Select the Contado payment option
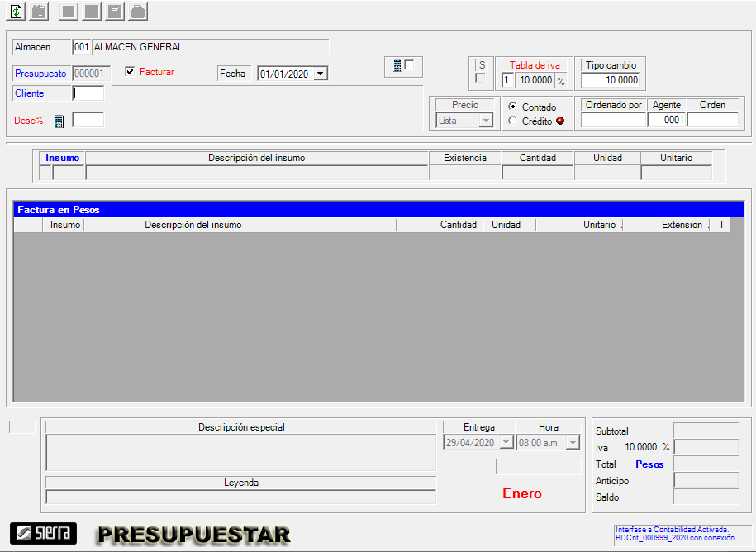This screenshot has width=756, height=552. pyautogui.click(x=513, y=107)
